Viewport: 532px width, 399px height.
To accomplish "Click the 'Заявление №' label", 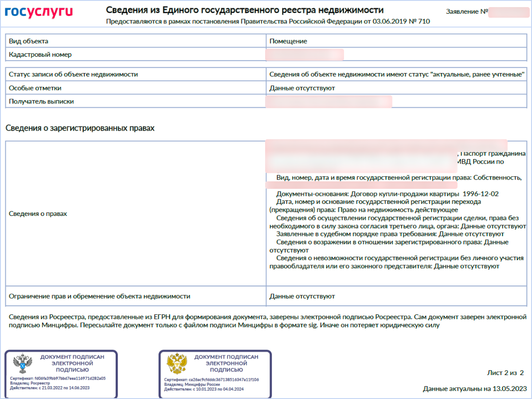I will click(x=466, y=12).
